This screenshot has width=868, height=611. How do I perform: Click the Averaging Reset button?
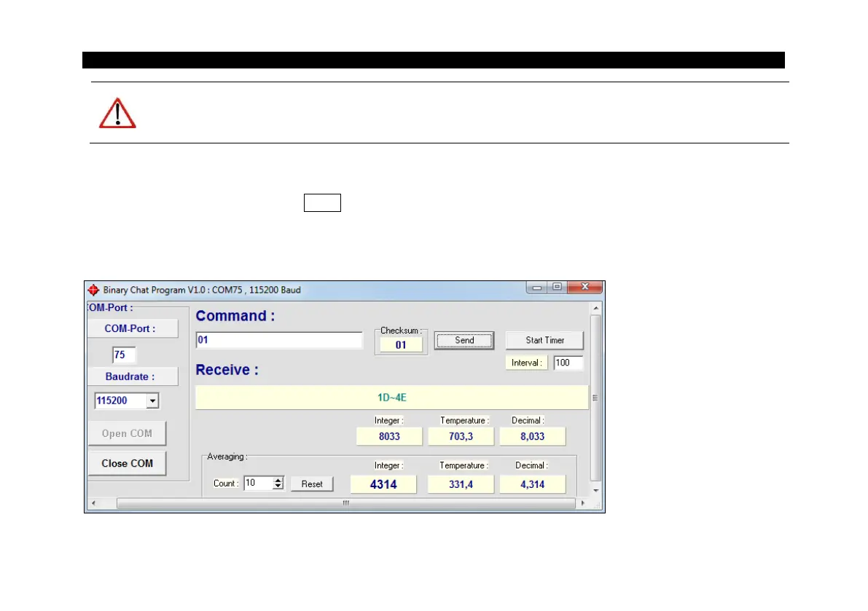[312, 484]
